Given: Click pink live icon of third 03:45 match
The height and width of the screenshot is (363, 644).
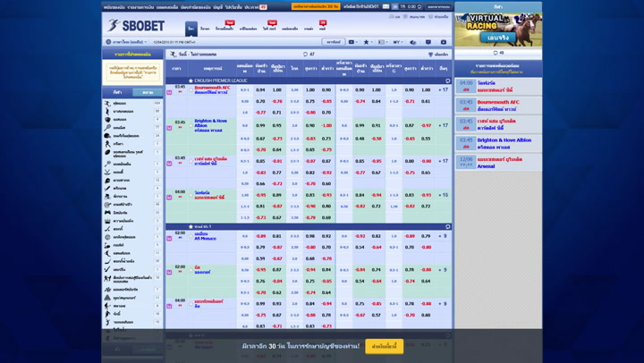Looking at the screenshot, I should tap(169, 164).
